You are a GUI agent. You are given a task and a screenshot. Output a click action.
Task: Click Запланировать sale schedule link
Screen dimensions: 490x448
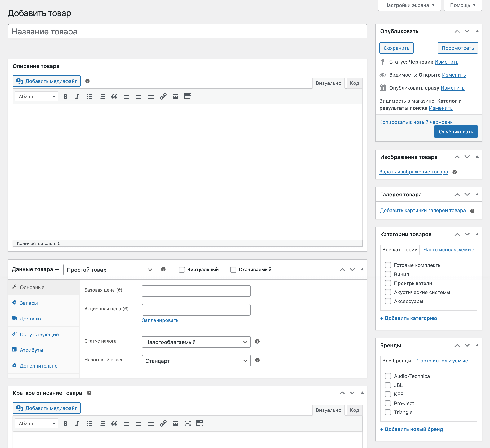point(160,320)
